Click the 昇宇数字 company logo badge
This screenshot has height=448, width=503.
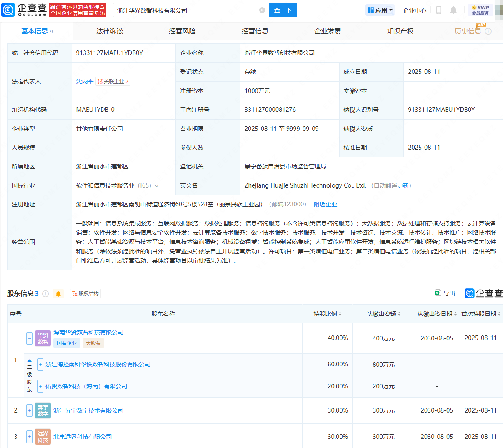[43, 410]
